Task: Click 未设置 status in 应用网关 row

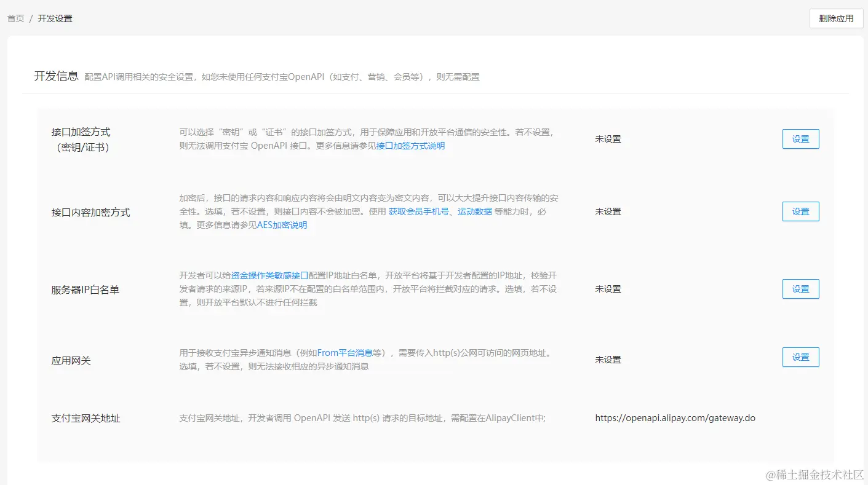Action: click(608, 360)
